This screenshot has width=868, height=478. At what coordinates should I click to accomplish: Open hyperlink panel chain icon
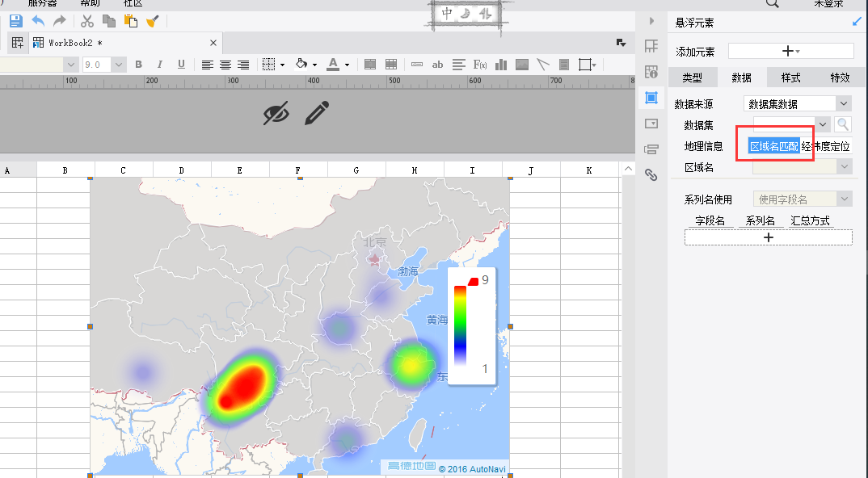point(651,175)
